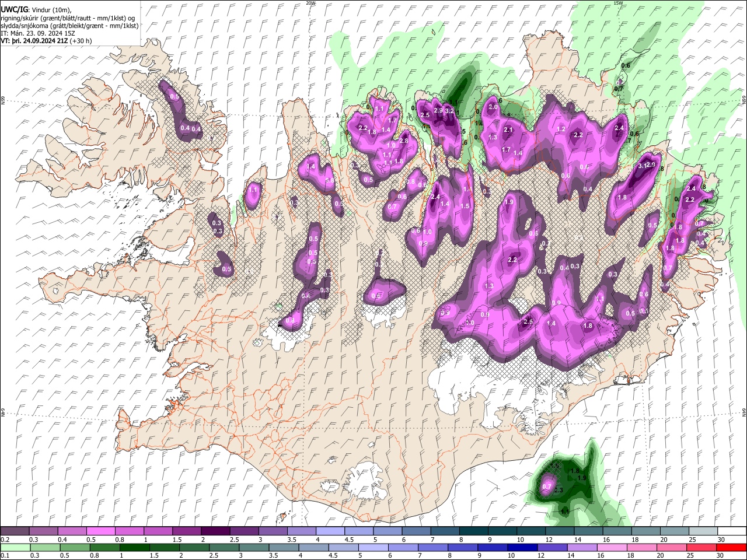This screenshot has height=560, width=747.
Task: Click the "UWC/IG" title text
Action: [x=14, y=9]
